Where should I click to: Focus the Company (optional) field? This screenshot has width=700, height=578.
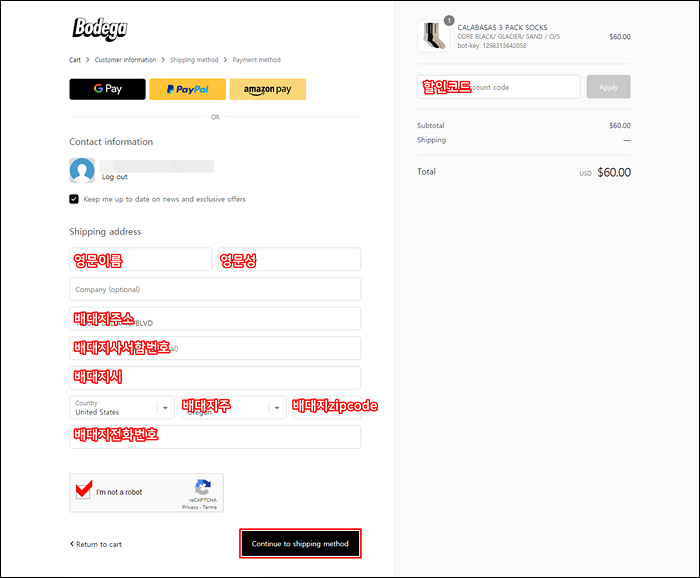215,289
